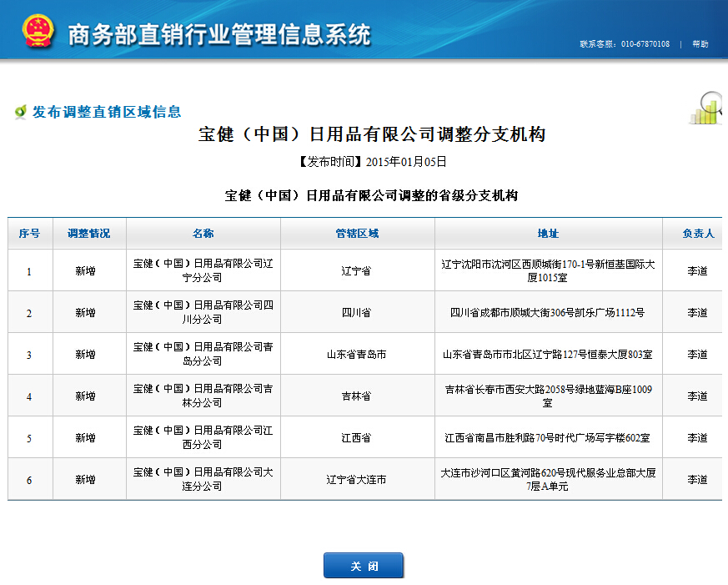This screenshot has height=585, width=728.
Task: Click the 新增 status in row 3
Action: pyautogui.click(x=85, y=355)
